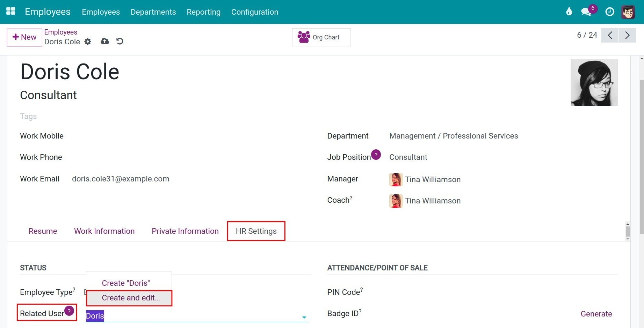Click the New button
This screenshot has height=328, width=644.
click(24, 37)
